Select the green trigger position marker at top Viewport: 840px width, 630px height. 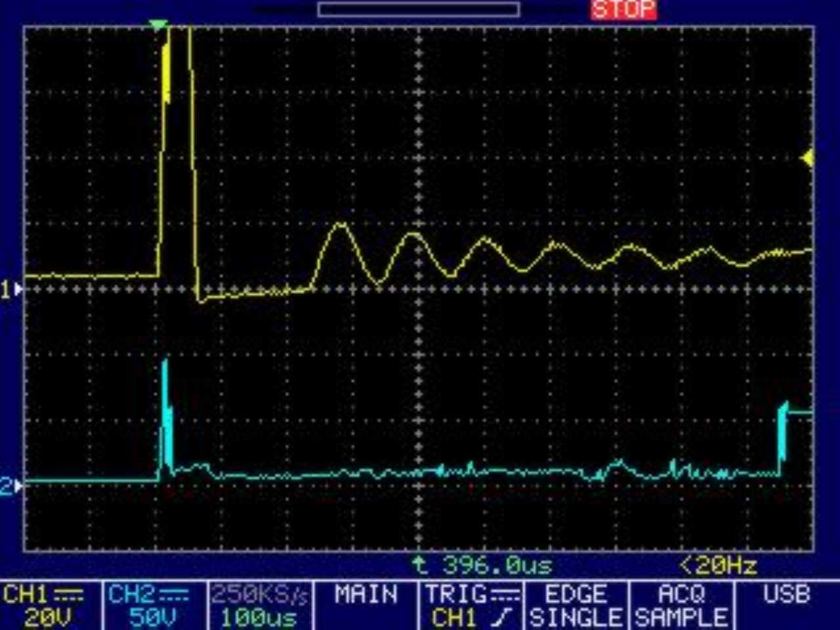(x=157, y=25)
